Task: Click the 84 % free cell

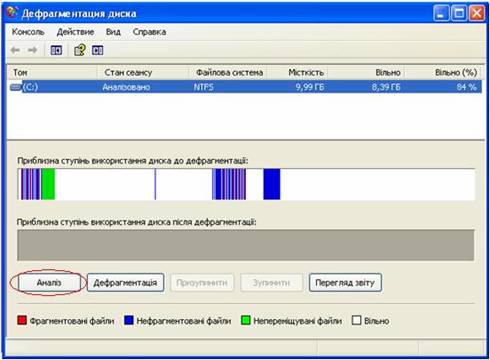Action: 466,87
